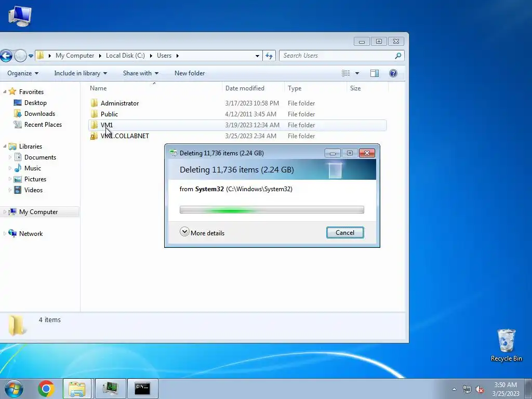Open the Videos library
Image resolution: width=532 pixels, height=399 pixels.
tap(33, 190)
